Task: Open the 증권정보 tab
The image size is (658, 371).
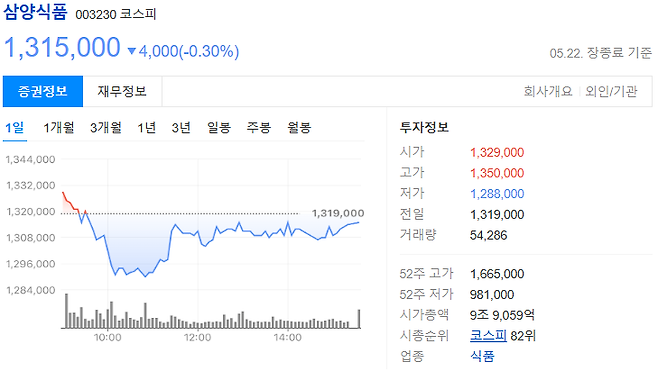Action: [43, 91]
